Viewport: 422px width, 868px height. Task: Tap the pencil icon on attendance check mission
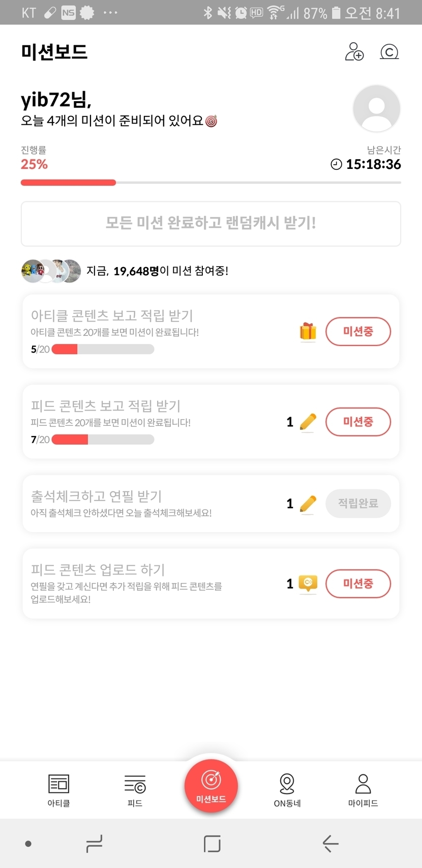[308, 504]
